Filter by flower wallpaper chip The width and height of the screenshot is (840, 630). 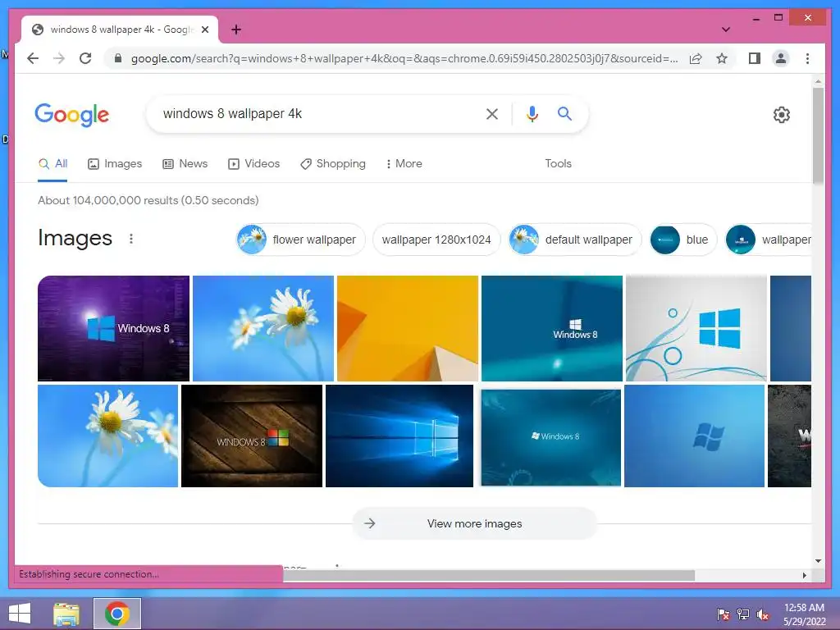300,240
